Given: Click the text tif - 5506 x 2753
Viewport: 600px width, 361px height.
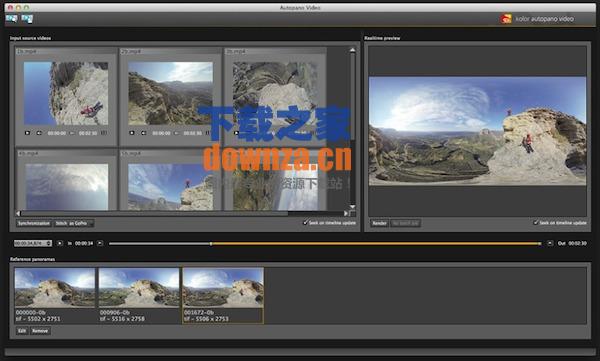Looking at the screenshot, I should coord(206,319).
